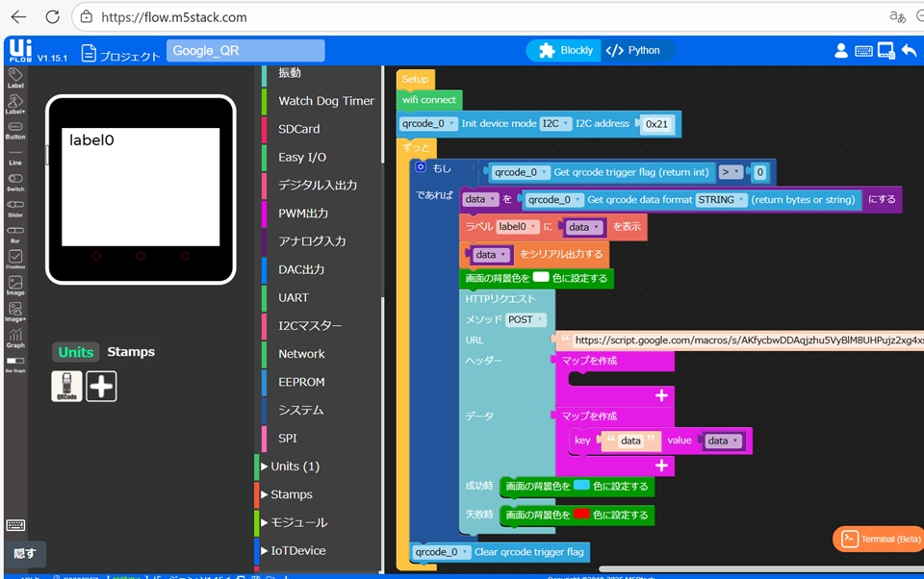924x579 pixels.
Task: Open the user account icon
Action: click(841, 51)
